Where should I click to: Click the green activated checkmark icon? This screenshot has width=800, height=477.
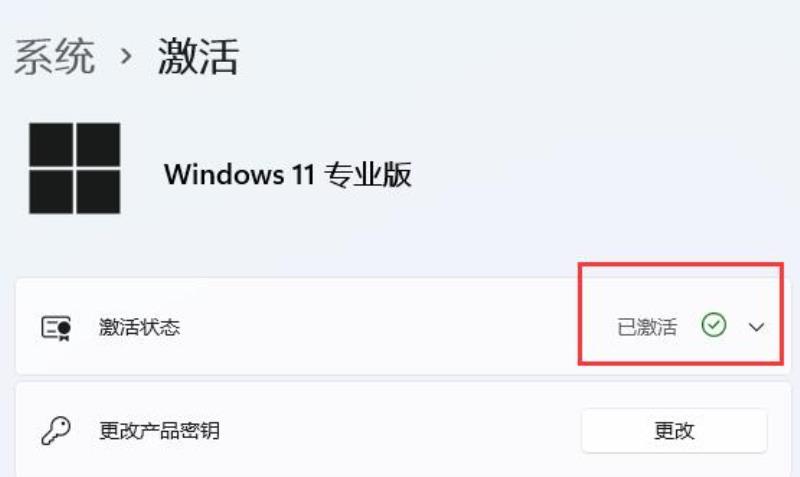(713, 325)
